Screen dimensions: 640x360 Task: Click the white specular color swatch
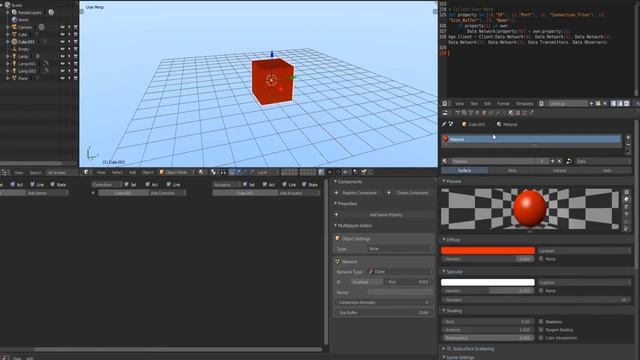488,282
